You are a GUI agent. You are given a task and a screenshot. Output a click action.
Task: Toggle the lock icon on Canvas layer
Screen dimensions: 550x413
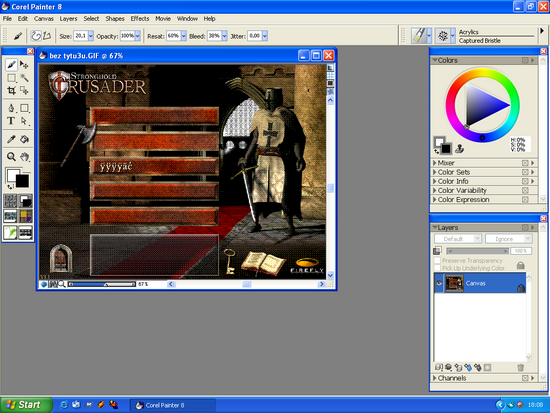click(x=521, y=288)
